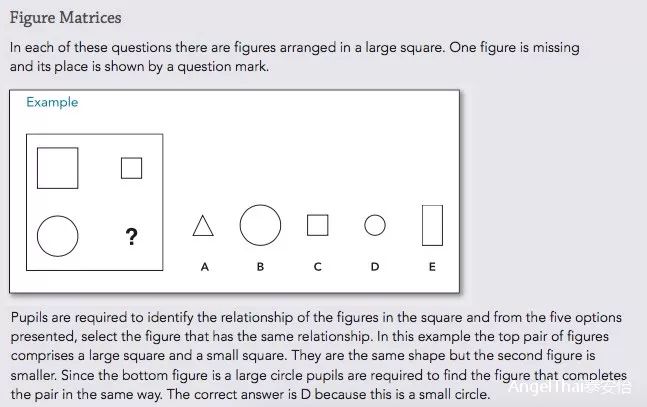Click the AngelThai watermark text

(569, 387)
